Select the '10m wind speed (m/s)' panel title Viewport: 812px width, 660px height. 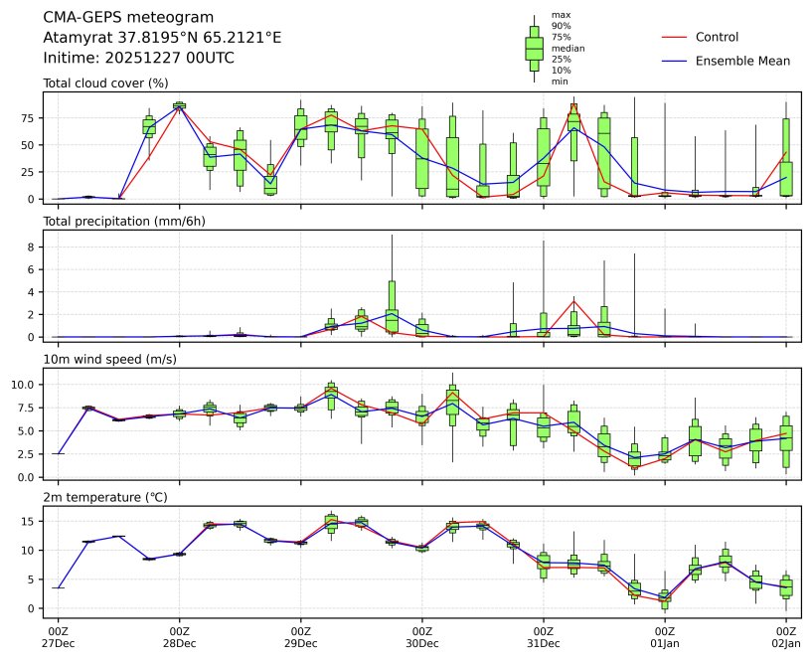(x=106, y=359)
